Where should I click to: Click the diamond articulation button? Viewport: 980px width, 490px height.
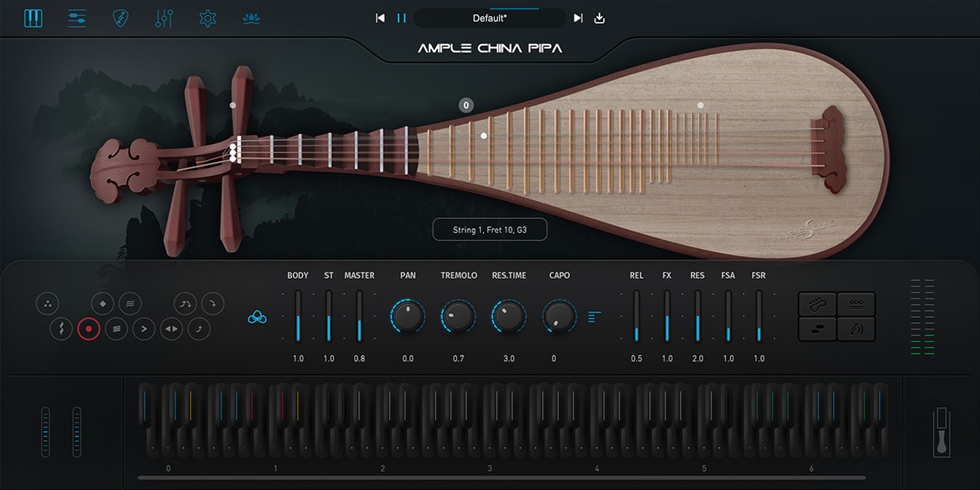tap(103, 304)
